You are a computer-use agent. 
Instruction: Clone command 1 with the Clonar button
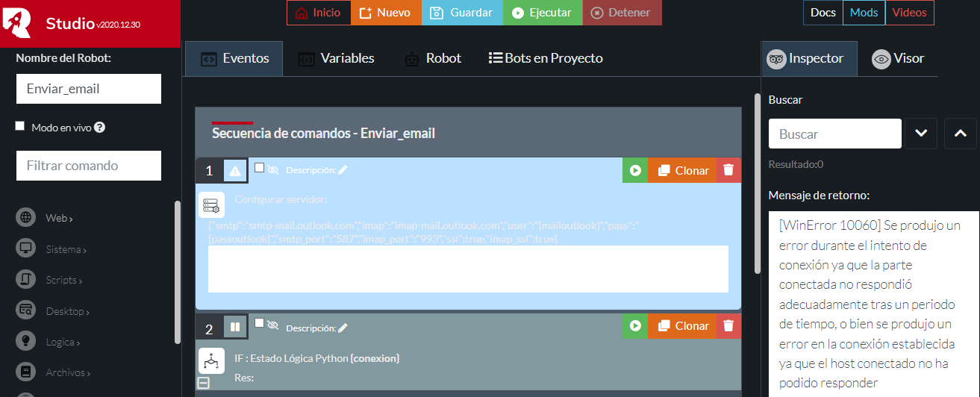tap(683, 171)
